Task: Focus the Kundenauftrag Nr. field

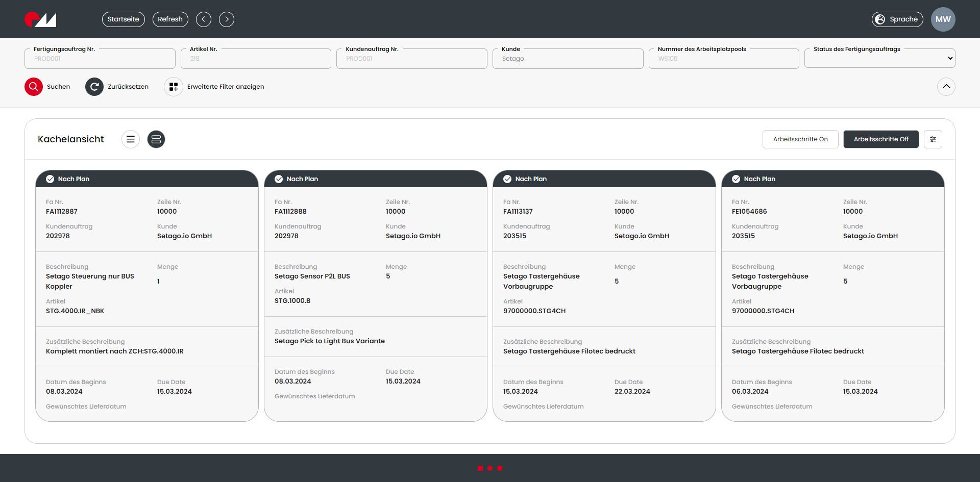Action: (412, 59)
